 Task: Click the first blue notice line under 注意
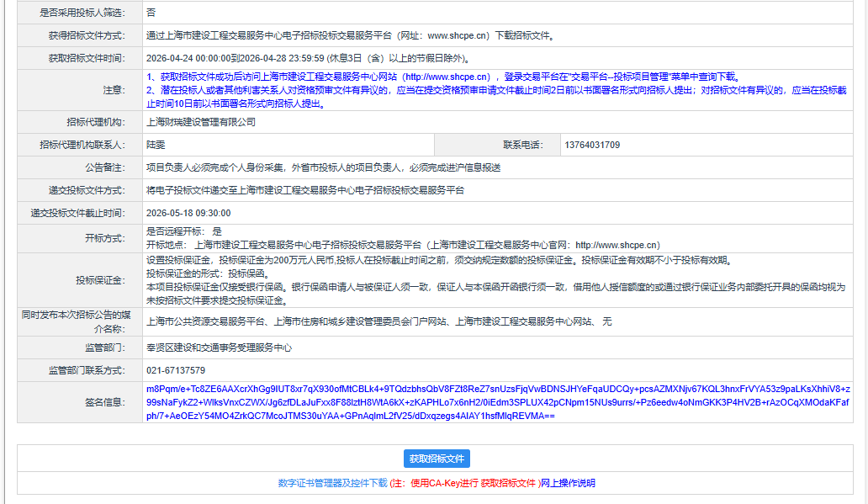point(442,77)
